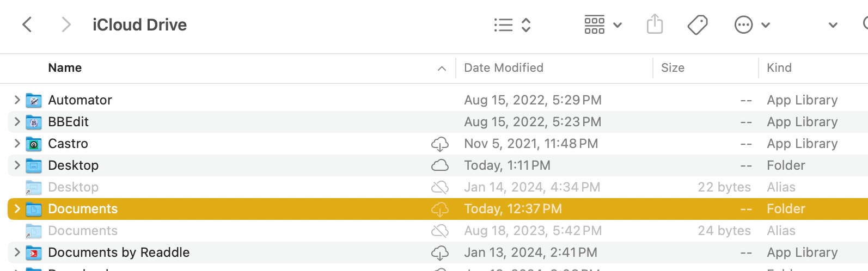Viewport: 868px width, 271px height.
Task: Open the ellipsis Action menu
Action: click(x=752, y=25)
